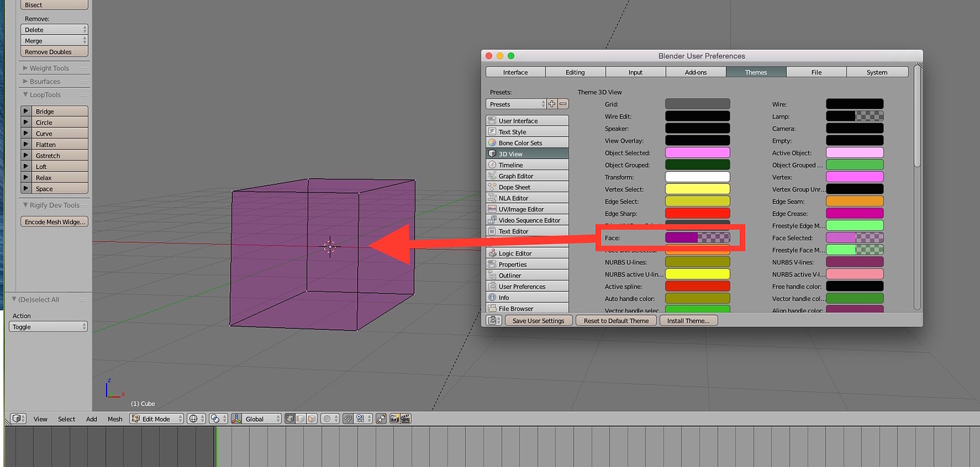Open the Edit Mode dropdown

click(x=156, y=419)
